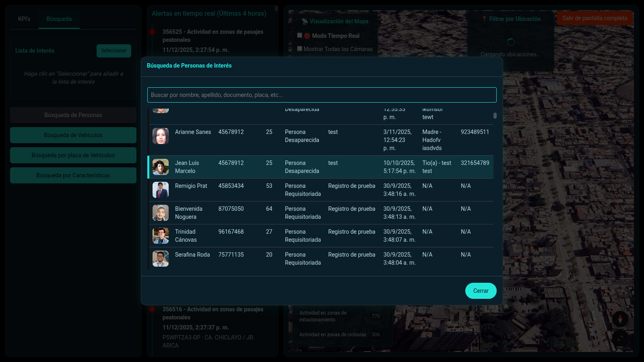
Task: Click the location pin icon in Filtrar por Ubicación
Action: tap(484, 19)
